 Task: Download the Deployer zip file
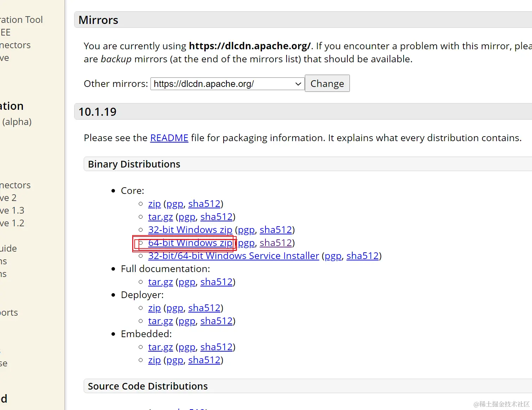pos(154,308)
